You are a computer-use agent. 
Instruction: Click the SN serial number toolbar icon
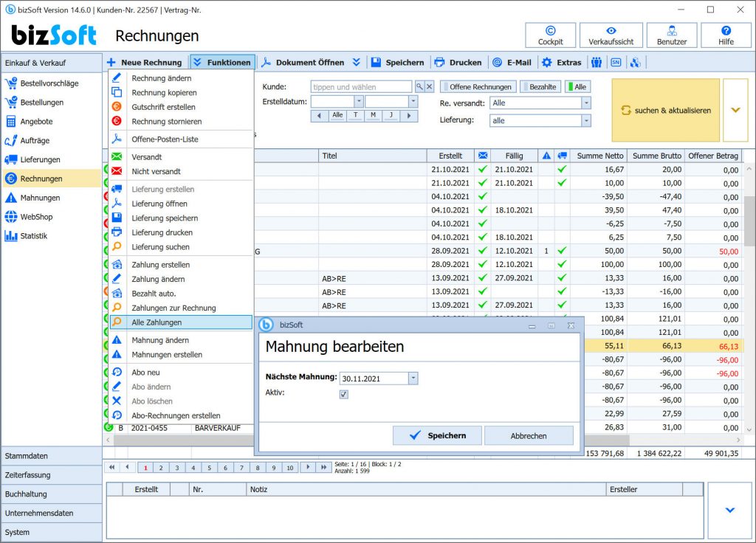click(616, 62)
